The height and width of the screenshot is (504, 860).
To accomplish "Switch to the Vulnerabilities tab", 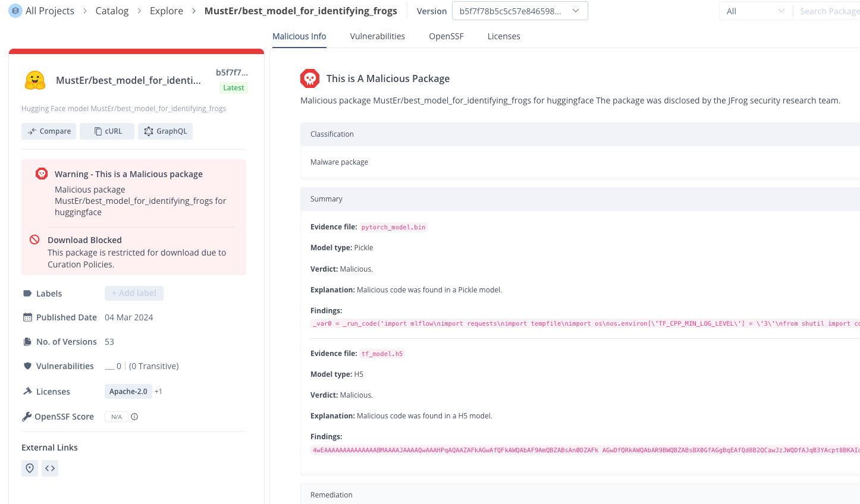I will click(x=377, y=36).
